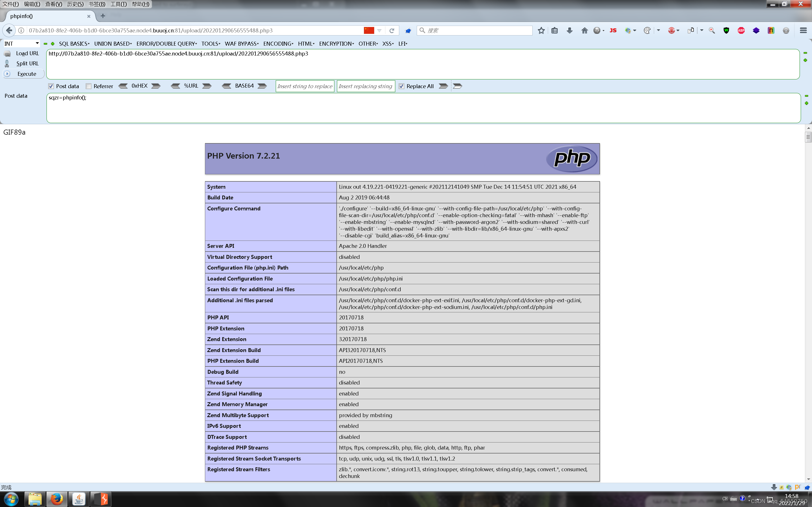Click the Insert string to replace field
The height and width of the screenshot is (507, 812).
[305, 86]
